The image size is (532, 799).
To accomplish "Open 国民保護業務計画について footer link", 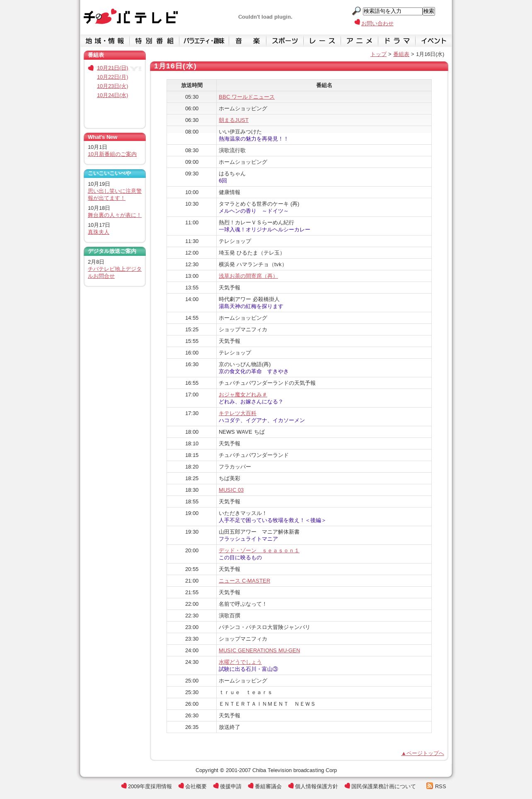I will [x=384, y=787].
